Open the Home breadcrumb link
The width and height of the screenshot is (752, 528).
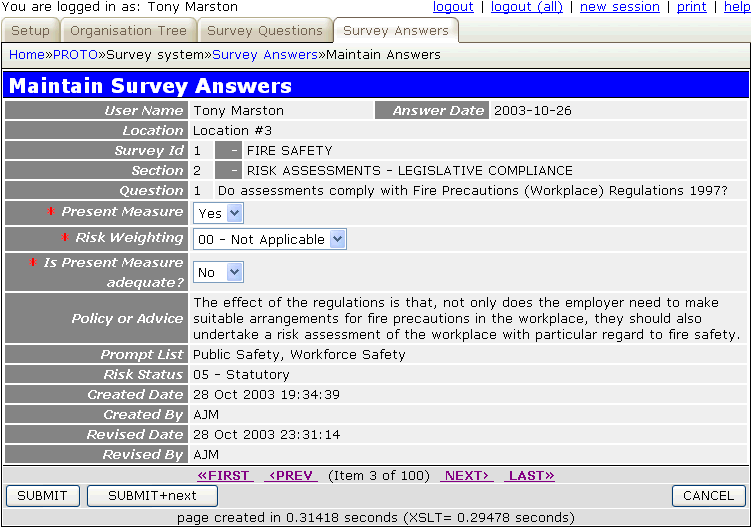pos(26,54)
